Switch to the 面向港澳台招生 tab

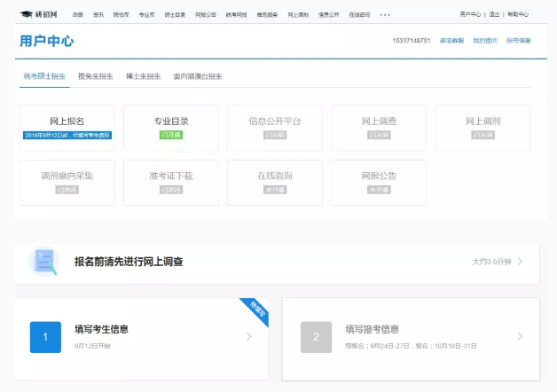[x=198, y=76]
